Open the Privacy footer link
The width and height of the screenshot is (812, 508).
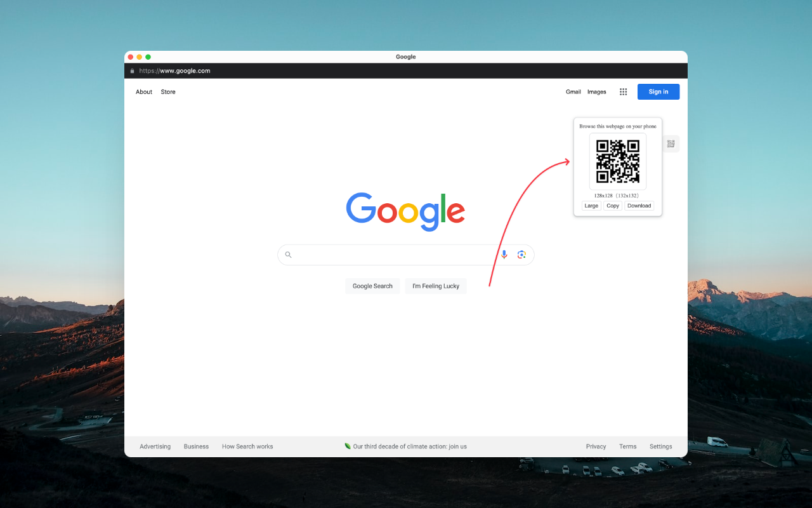596,446
